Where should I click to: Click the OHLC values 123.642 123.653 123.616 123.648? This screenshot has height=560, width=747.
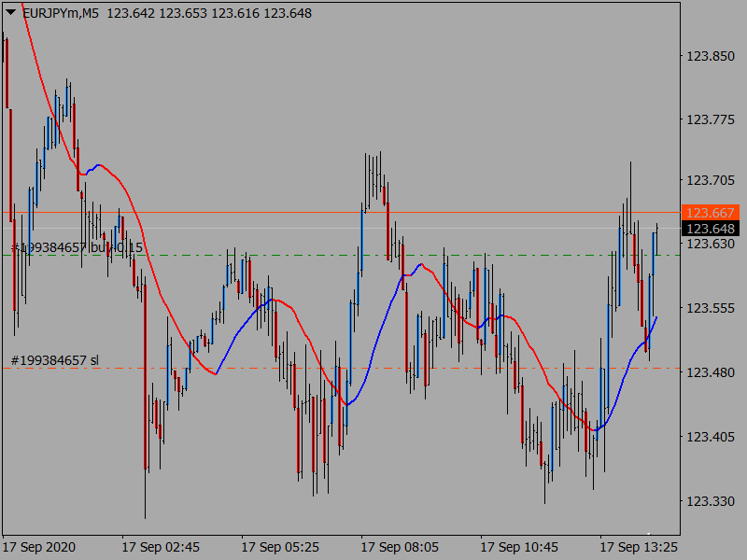(209, 13)
